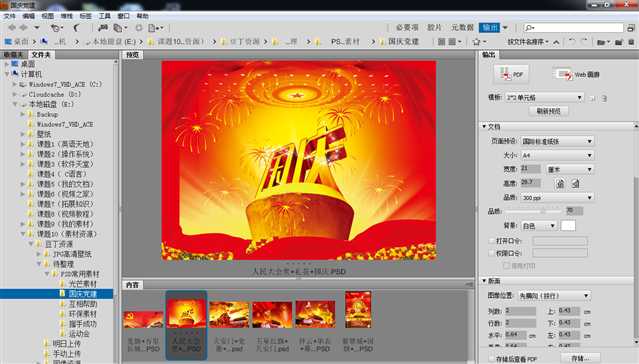Rotate 90 degrees counterclockwise icon

572,42
